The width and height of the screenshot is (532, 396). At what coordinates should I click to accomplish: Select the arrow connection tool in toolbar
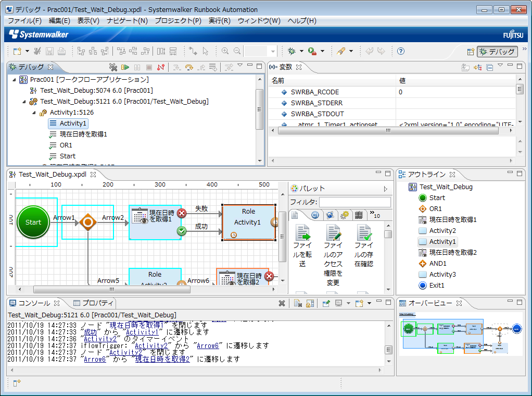[193, 51]
